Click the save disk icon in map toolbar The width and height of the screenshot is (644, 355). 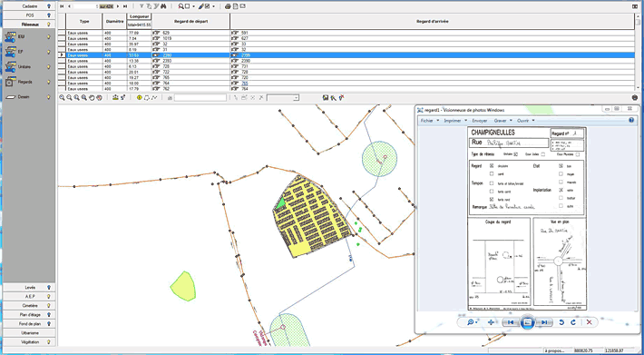click(326, 98)
